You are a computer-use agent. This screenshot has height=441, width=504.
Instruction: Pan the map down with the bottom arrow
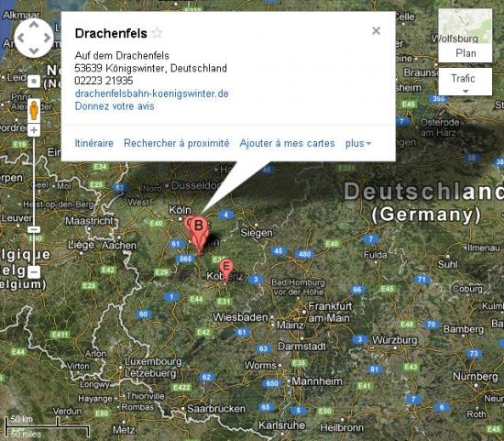pos(34,50)
